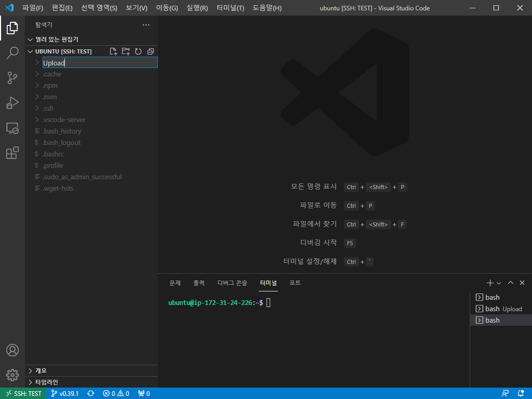The height and width of the screenshot is (399, 532).
Task: Open Explorer more actions ellipsis
Action: [x=146, y=25]
